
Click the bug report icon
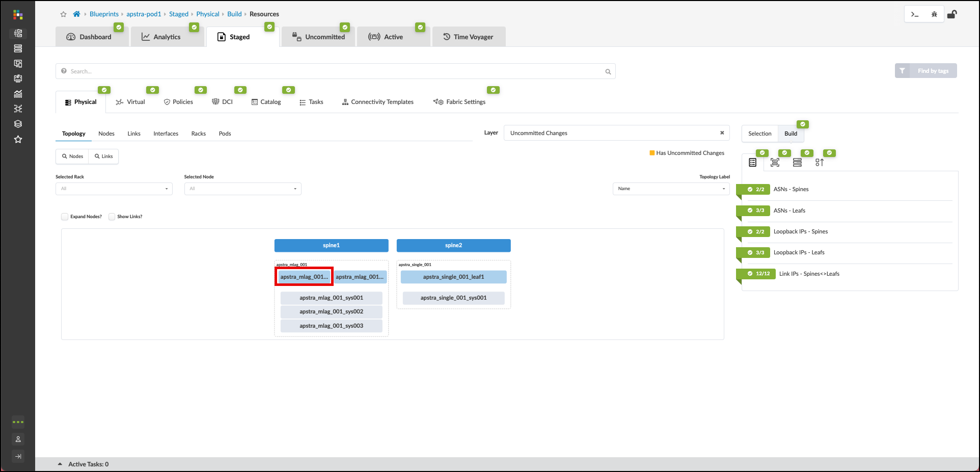tap(934, 14)
